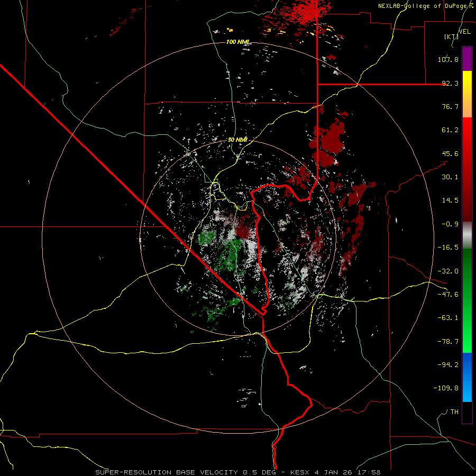Click the Super-Resolution Base Velocity caption

[x=237, y=472]
